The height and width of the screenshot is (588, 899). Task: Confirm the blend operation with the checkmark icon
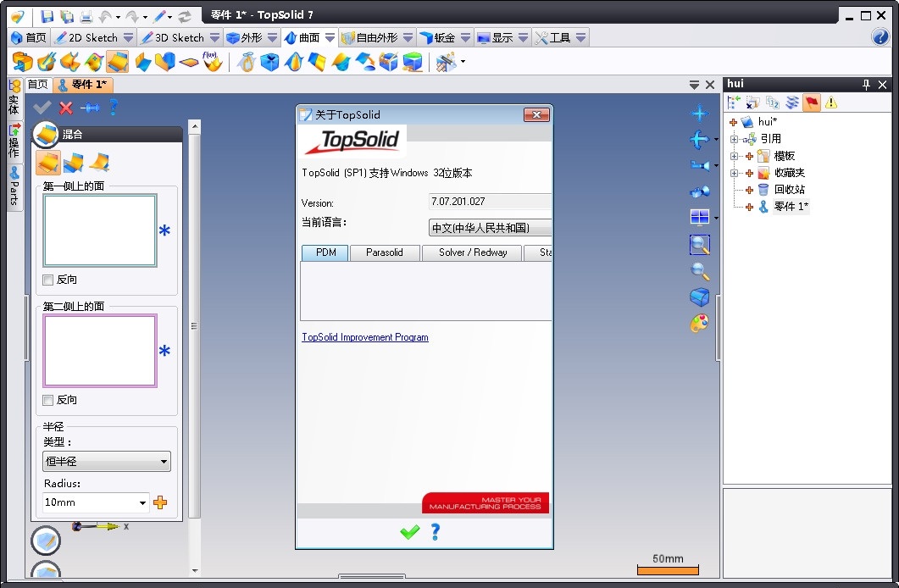click(x=42, y=107)
